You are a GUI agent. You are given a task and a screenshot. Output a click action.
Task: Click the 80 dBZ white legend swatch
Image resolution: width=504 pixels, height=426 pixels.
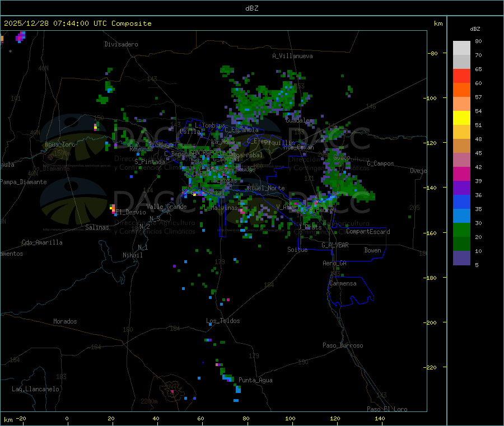tap(461, 48)
